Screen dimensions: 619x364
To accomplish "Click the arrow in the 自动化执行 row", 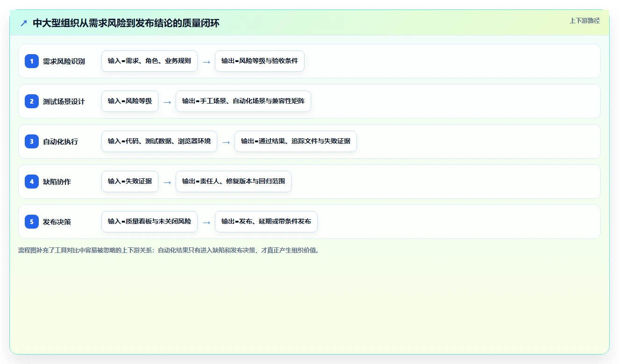I will [x=226, y=142].
